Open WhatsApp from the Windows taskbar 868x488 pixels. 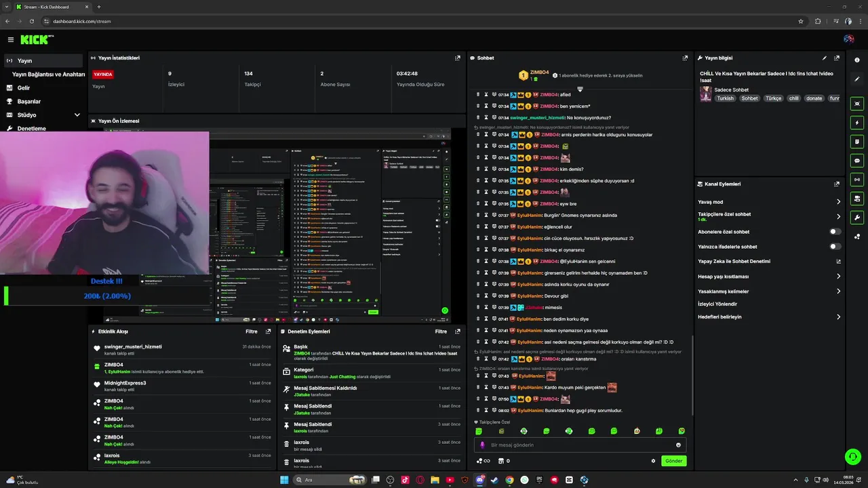(524, 480)
